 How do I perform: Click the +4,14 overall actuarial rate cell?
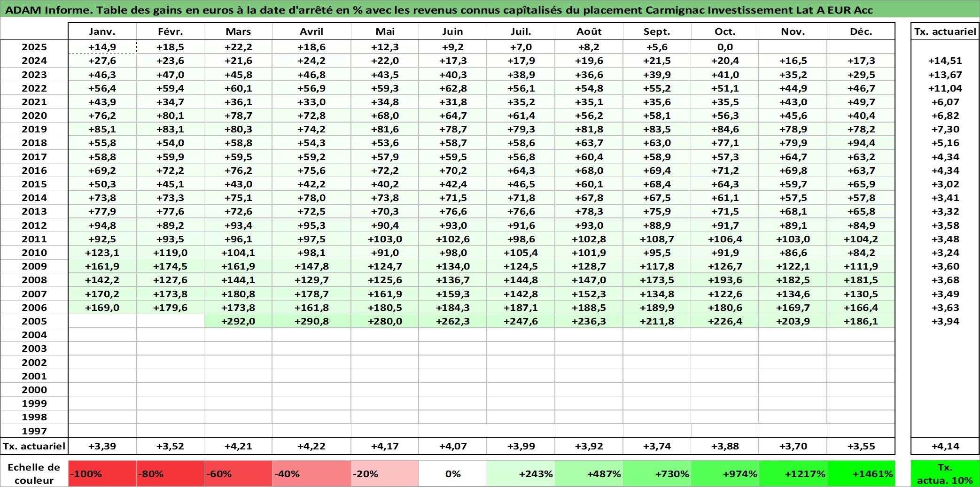click(945, 446)
